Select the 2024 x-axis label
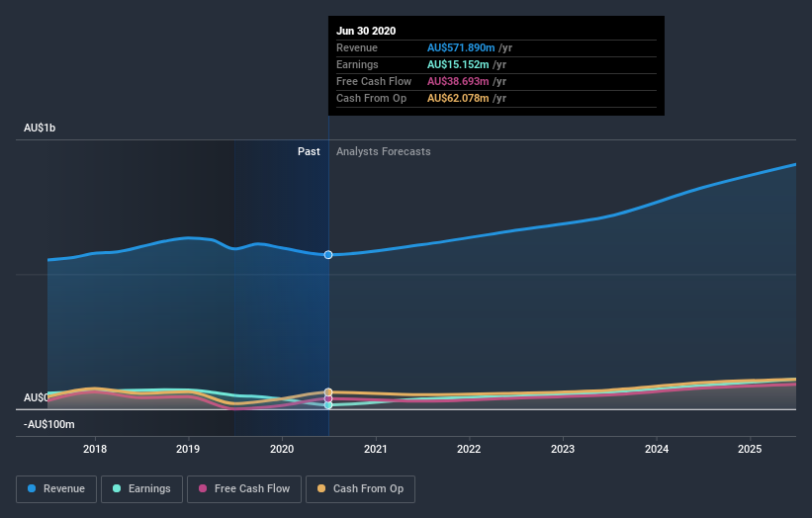 pyautogui.click(x=656, y=449)
